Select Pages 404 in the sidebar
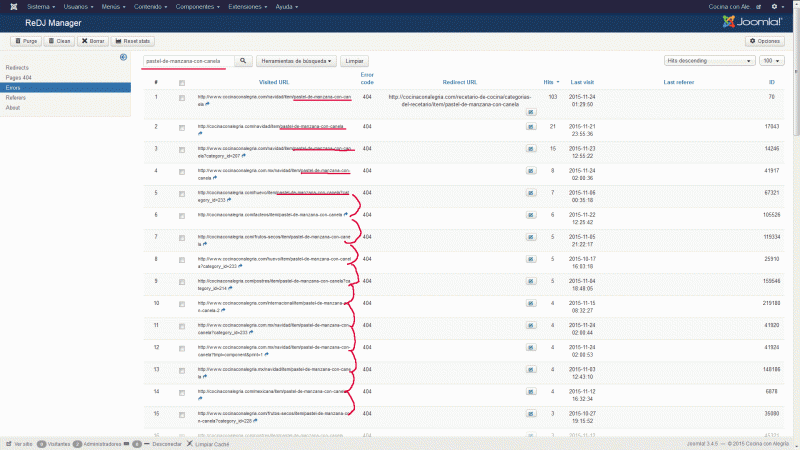 tap(18, 78)
